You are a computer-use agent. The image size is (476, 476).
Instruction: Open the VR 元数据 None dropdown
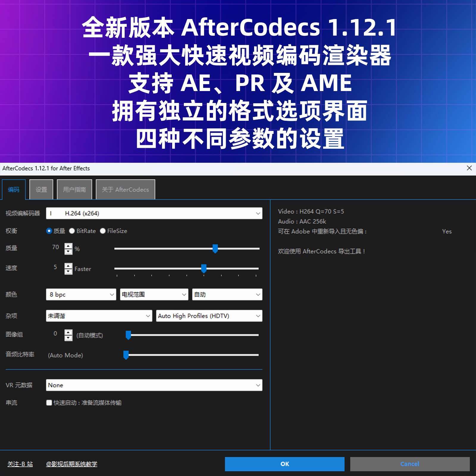point(154,385)
